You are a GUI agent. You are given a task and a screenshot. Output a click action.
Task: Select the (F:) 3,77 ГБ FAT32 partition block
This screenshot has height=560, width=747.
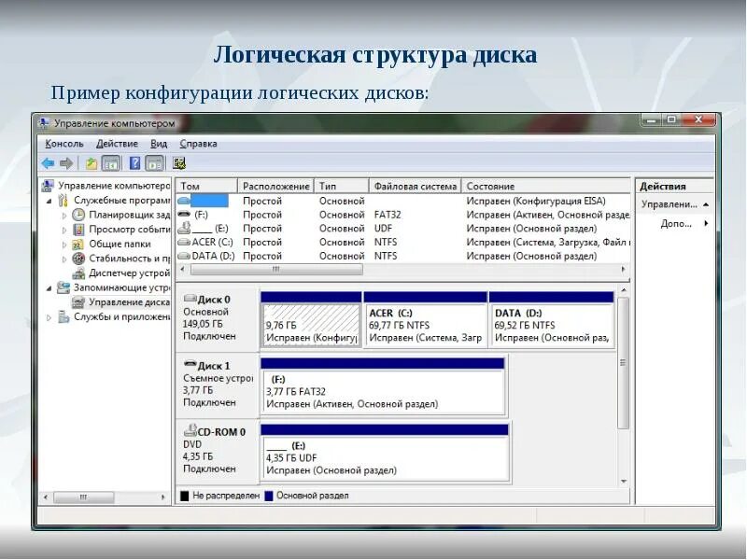tap(383, 386)
